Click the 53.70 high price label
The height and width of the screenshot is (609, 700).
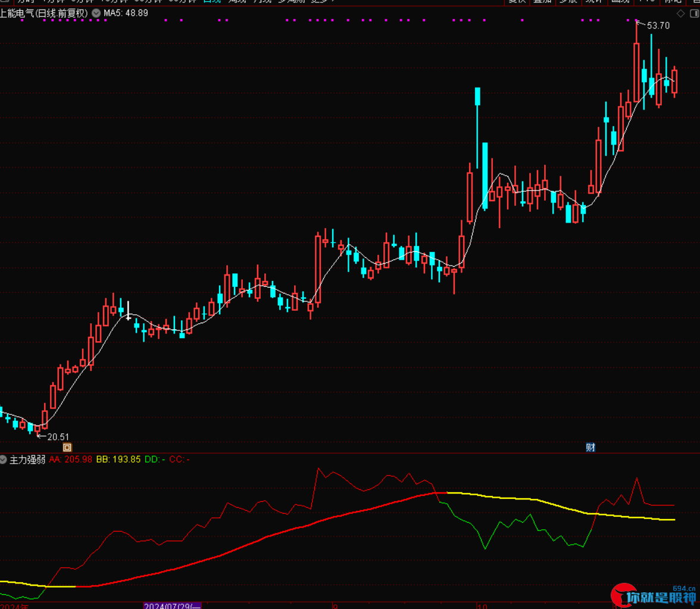(658, 26)
